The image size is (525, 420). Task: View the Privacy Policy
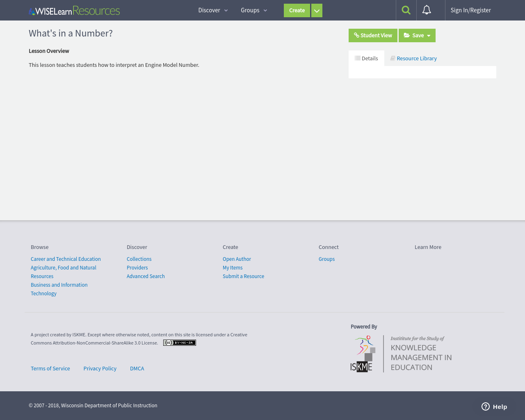pyautogui.click(x=100, y=369)
